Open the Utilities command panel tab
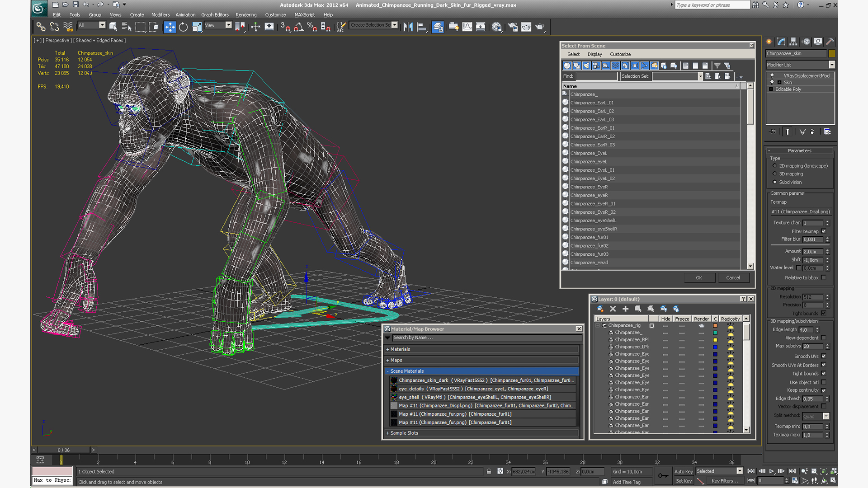The image size is (868, 488). coord(830,42)
